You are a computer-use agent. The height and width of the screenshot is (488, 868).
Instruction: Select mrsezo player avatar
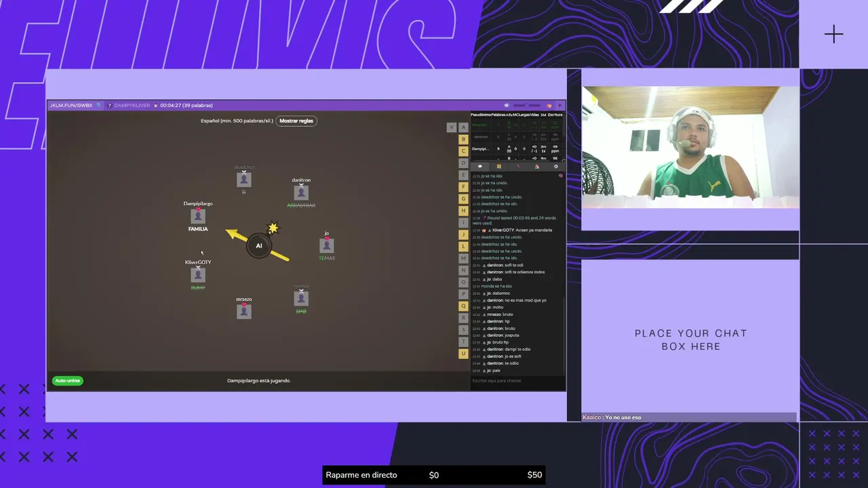[x=244, y=311]
